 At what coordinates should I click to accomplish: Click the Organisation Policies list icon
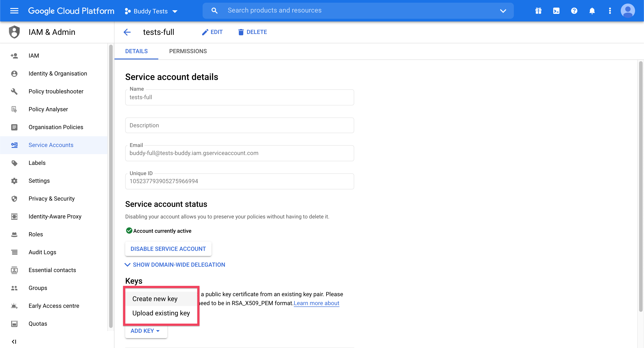click(x=14, y=127)
